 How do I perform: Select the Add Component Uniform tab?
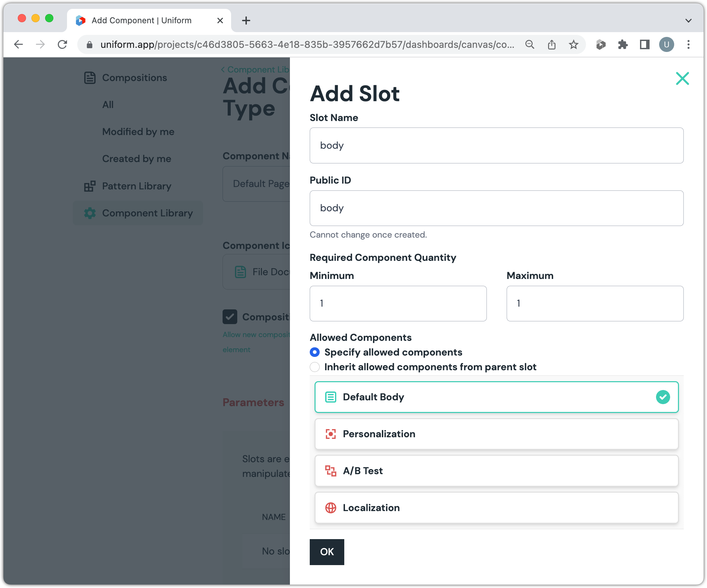click(142, 21)
